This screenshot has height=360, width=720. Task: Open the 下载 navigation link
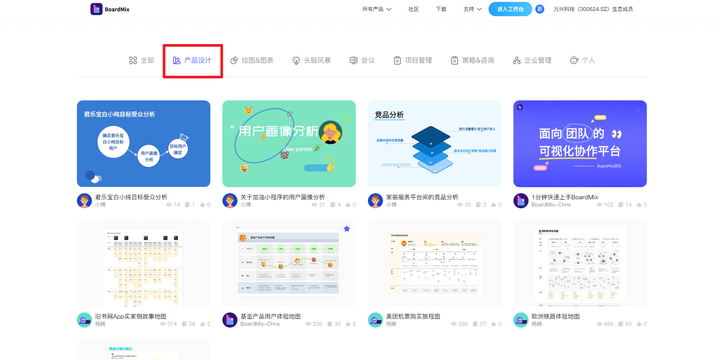pos(441,9)
